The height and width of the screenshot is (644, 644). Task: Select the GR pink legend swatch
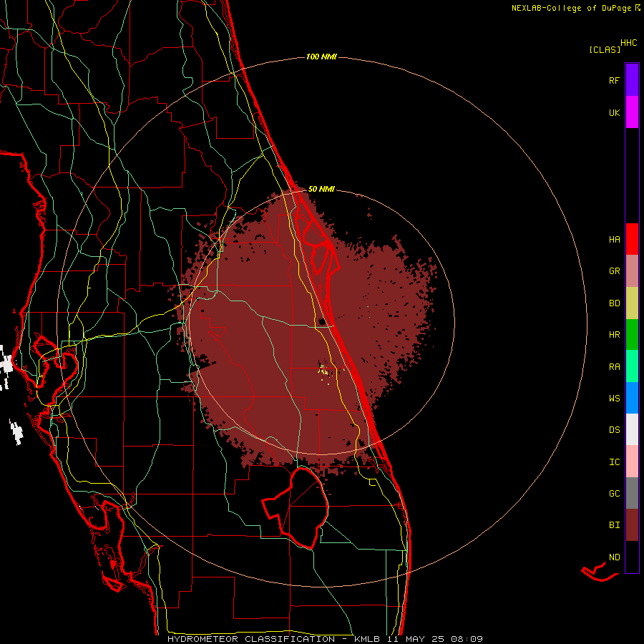pos(632,270)
